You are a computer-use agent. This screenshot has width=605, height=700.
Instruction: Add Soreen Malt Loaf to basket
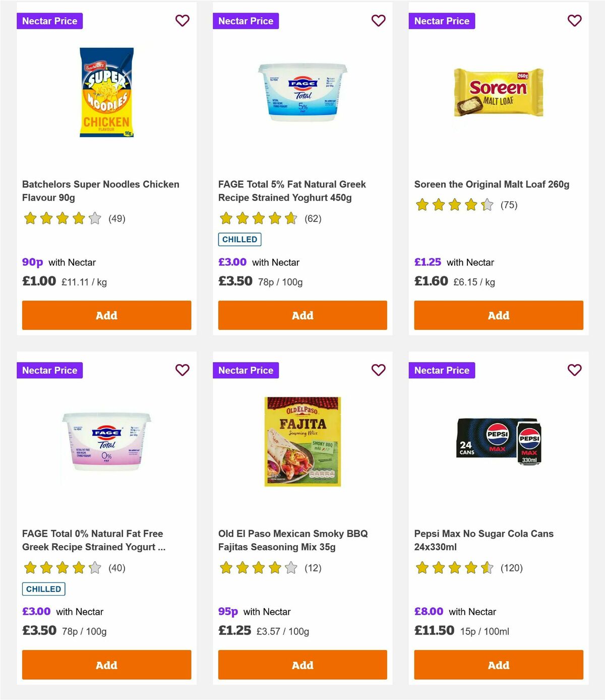(x=498, y=315)
